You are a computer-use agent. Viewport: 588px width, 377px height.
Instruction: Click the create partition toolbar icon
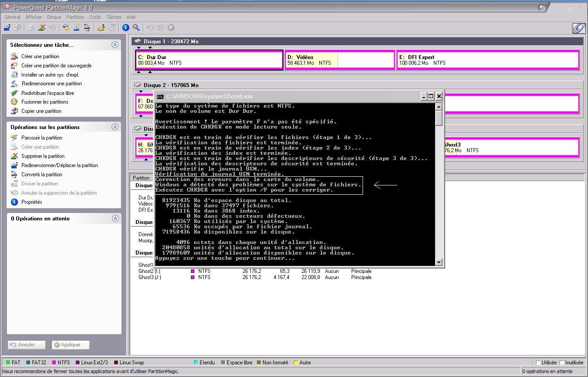[x=31, y=28]
